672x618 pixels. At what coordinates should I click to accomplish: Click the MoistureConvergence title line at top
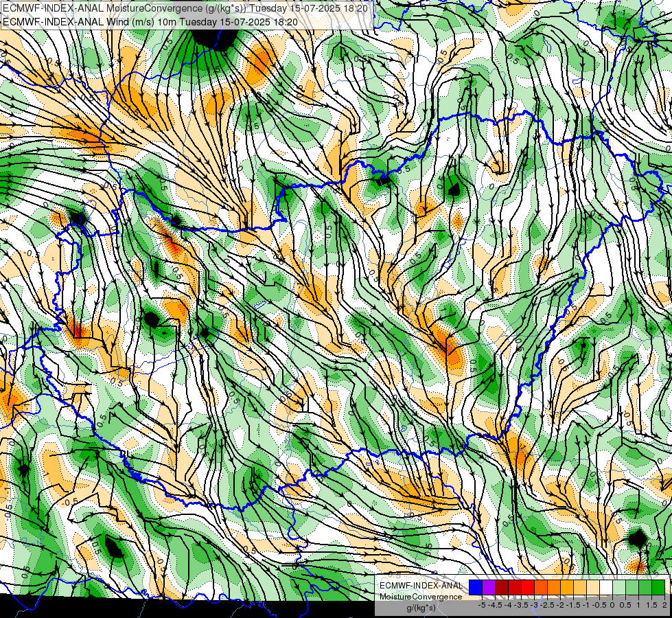tap(185, 8)
